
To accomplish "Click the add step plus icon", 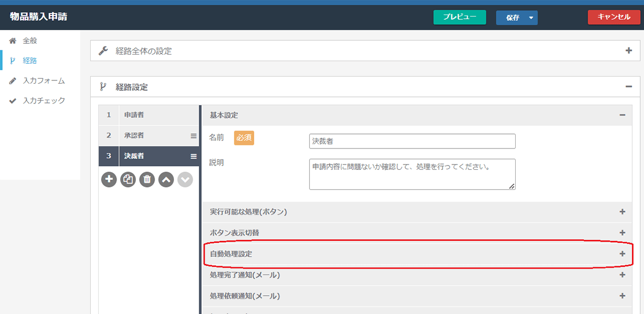I will (x=109, y=180).
